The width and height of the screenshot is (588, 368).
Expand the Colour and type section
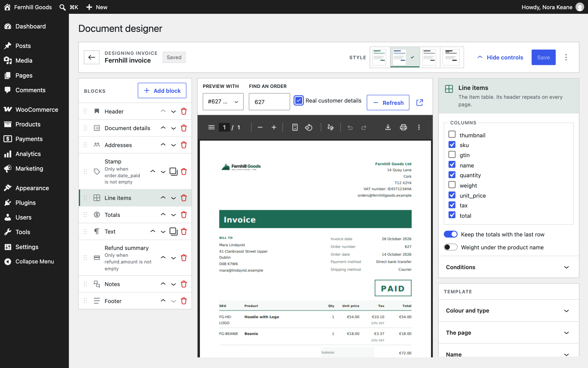(509, 311)
